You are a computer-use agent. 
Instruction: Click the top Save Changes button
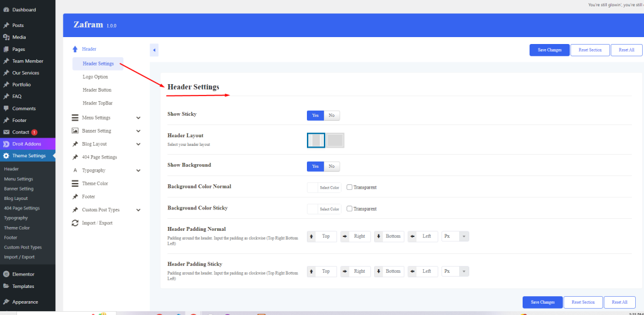click(549, 50)
